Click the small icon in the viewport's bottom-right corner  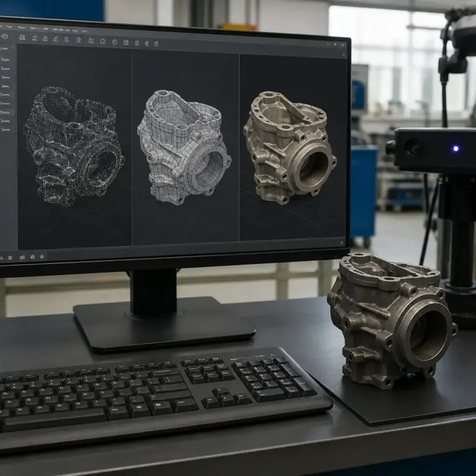(x=342, y=243)
